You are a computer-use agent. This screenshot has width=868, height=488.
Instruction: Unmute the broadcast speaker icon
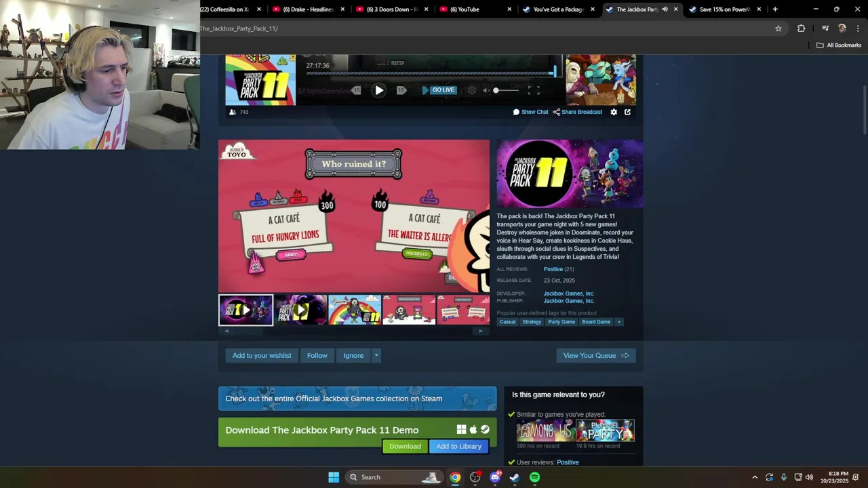(x=486, y=90)
